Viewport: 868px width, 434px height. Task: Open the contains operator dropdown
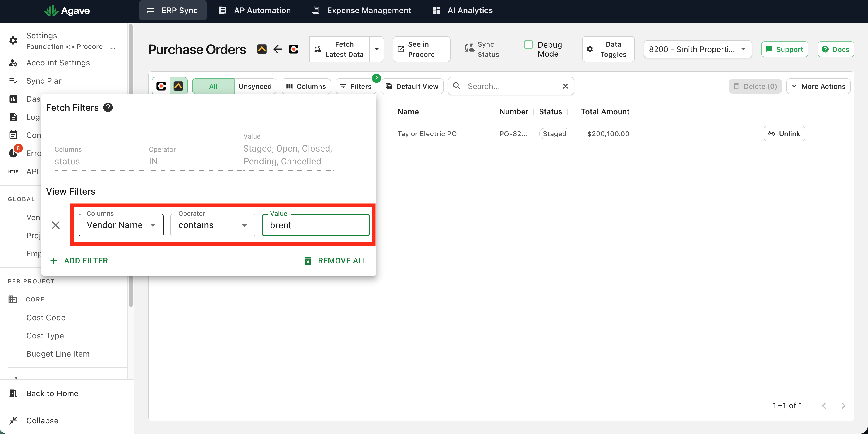click(213, 225)
